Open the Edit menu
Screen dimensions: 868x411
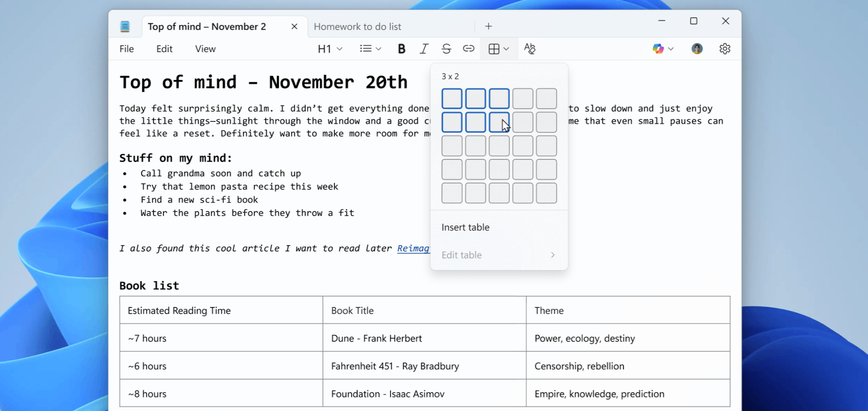[x=164, y=49]
